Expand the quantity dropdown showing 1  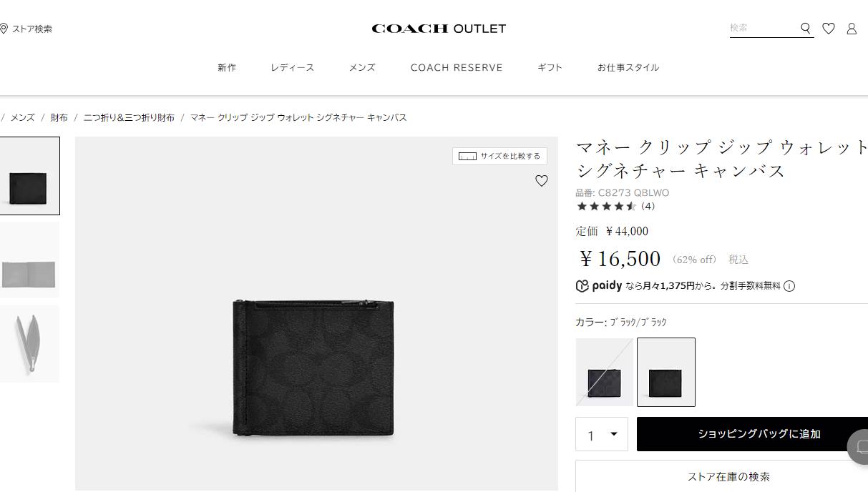coord(602,434)
